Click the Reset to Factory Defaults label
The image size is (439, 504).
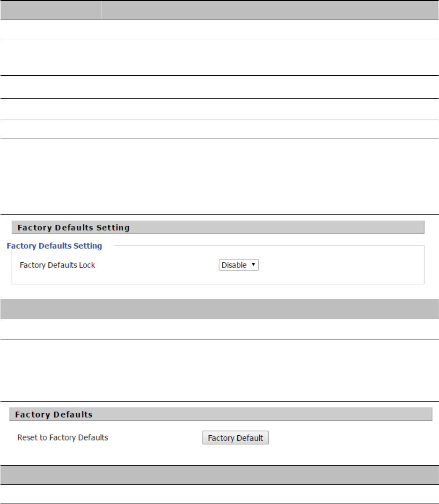tap(63, 438)
